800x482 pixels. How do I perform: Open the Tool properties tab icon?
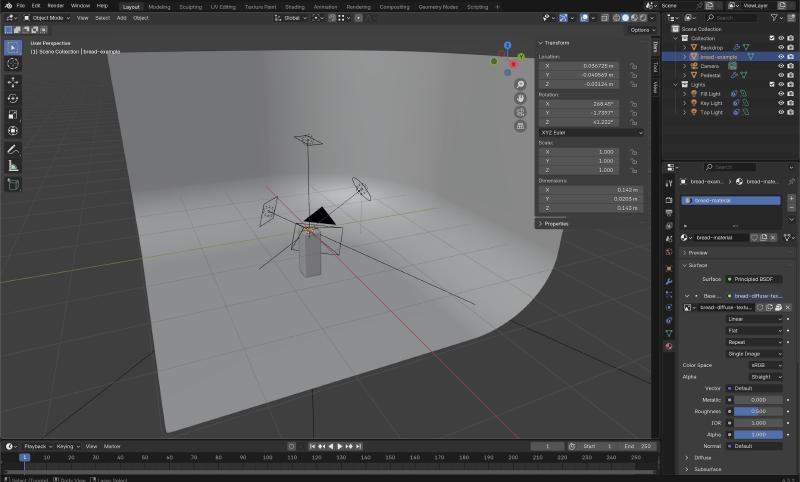(669, 184)
